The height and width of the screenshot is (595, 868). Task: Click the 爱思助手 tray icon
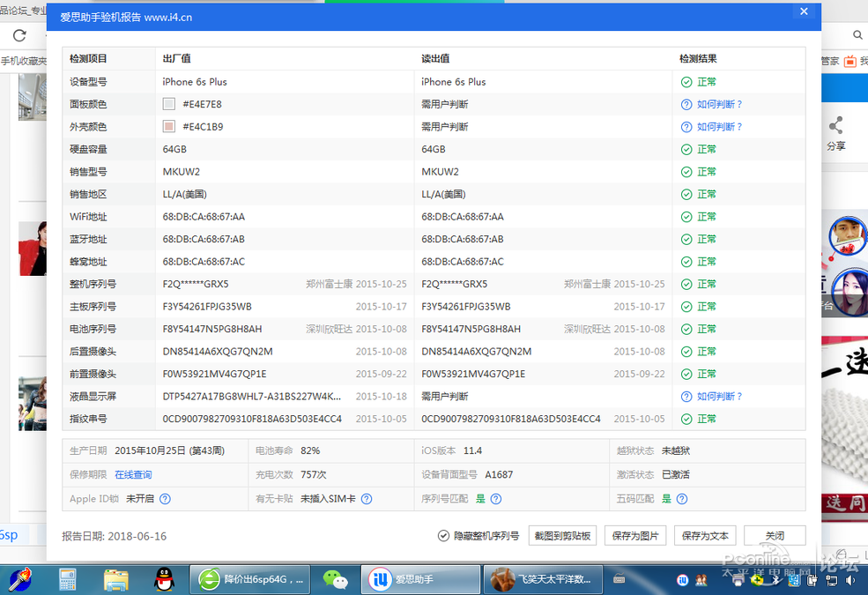click(683, 580)
